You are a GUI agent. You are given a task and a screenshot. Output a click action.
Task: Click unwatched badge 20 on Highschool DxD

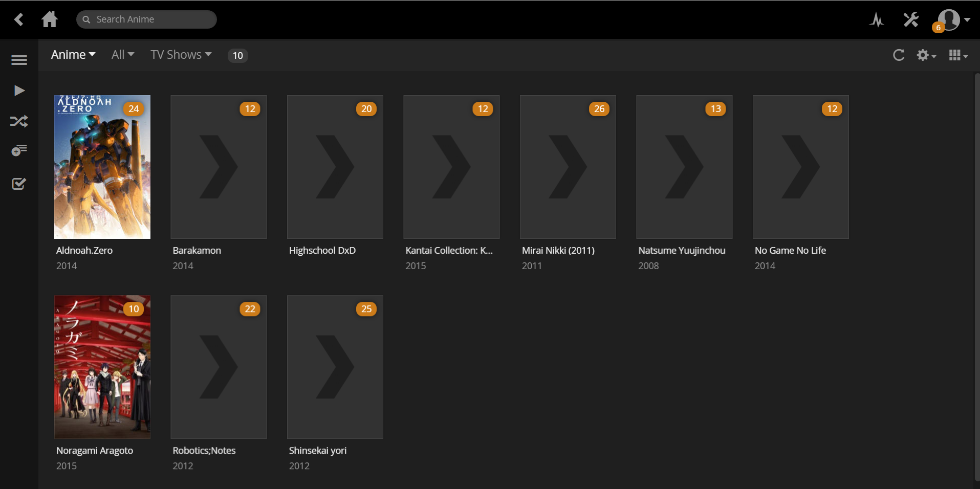tap(366, 109)
